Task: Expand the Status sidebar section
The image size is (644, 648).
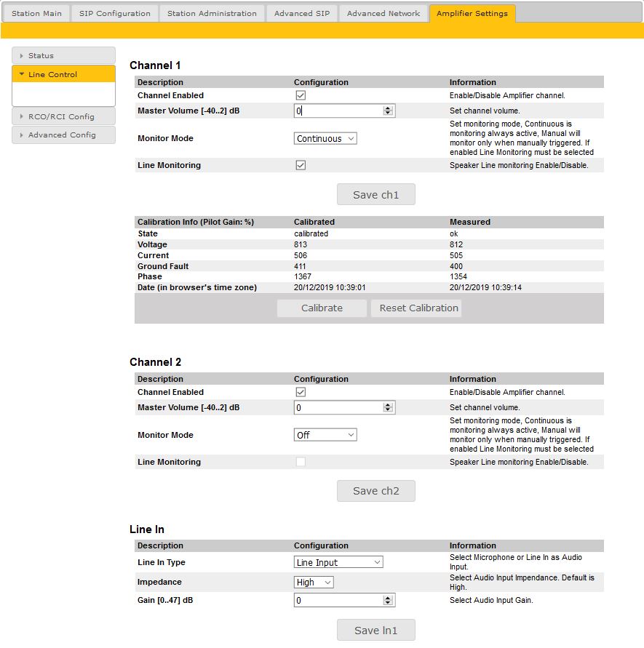Action: pyautogui.click(x=63, y=55)
